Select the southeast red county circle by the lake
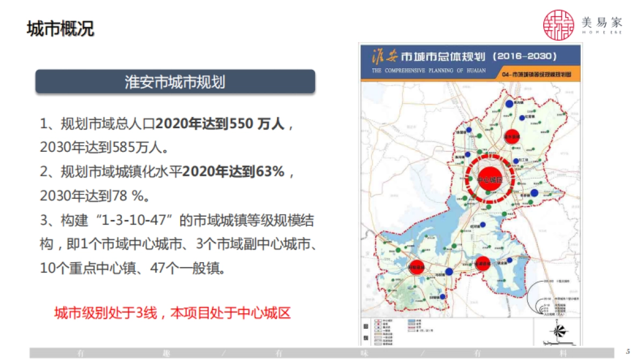Screen dimensions: 644x362 point(483,263)
